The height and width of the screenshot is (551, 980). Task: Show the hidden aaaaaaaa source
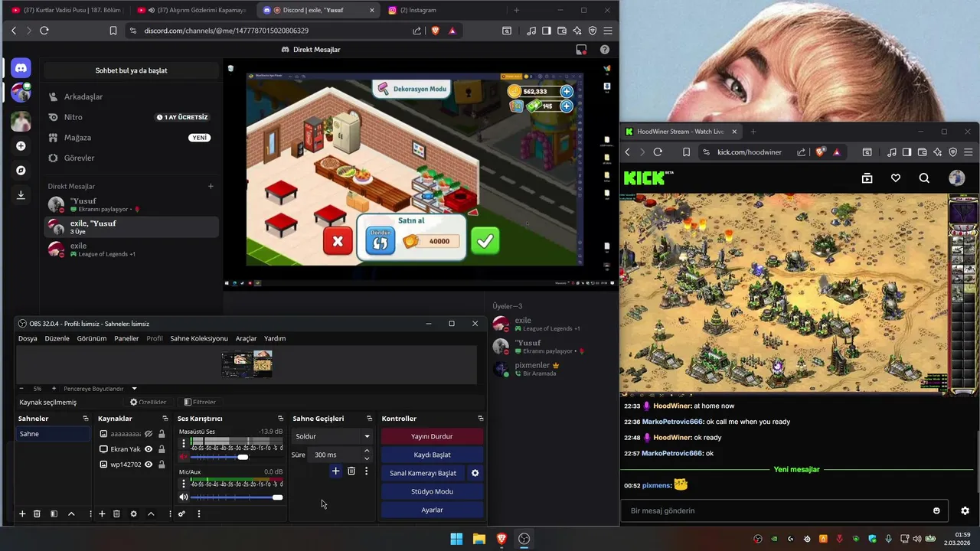coord(149,434)
